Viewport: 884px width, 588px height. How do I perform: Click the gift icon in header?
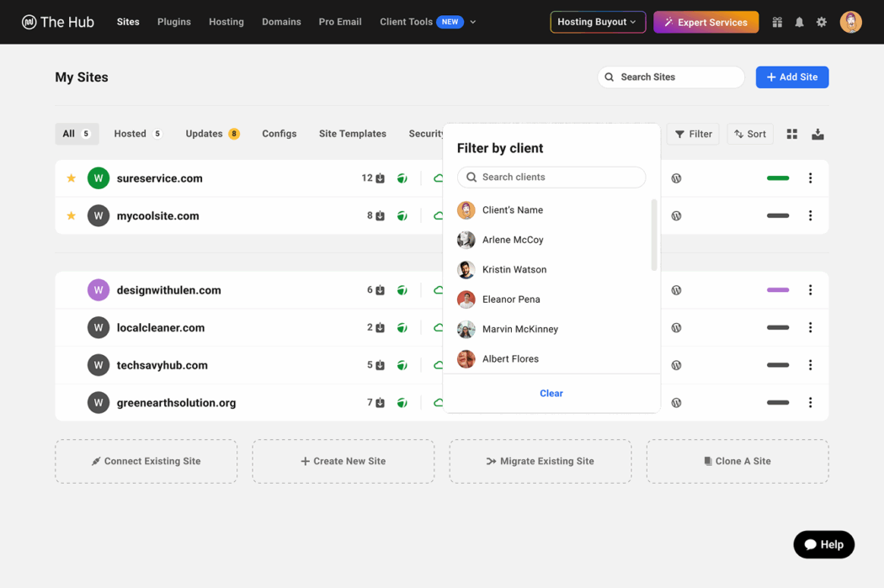point(777,22)
